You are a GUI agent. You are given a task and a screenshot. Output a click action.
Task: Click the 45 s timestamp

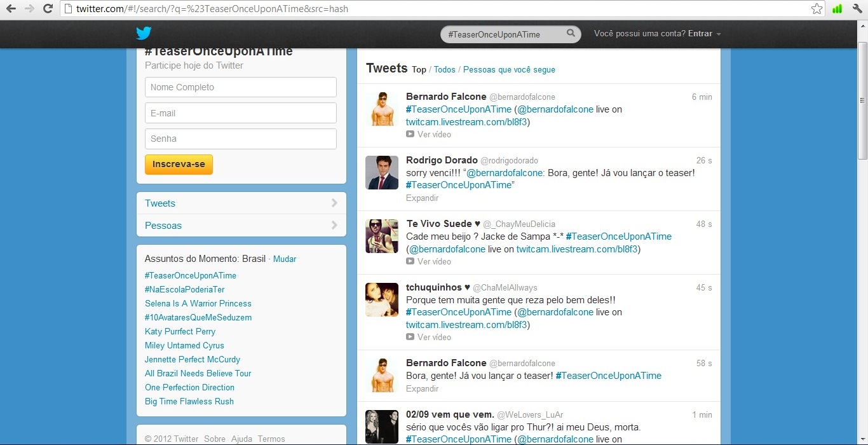coord(704,287)
